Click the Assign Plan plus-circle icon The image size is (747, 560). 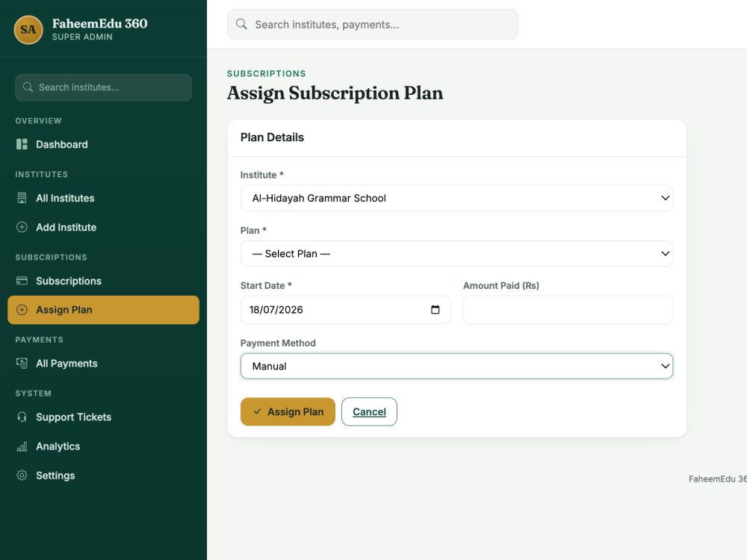point(22,310)
